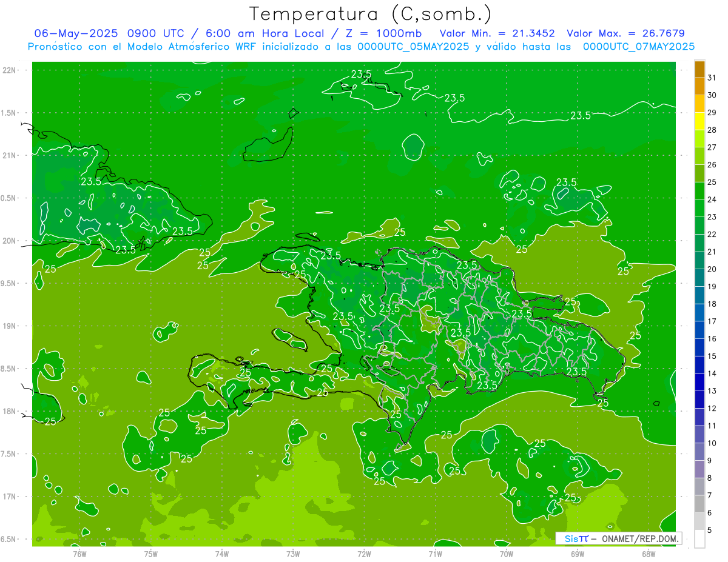Screen dimensions: 728x562
Task: Click the color scale swatch between 30 and 31
Action: point(699,86)
